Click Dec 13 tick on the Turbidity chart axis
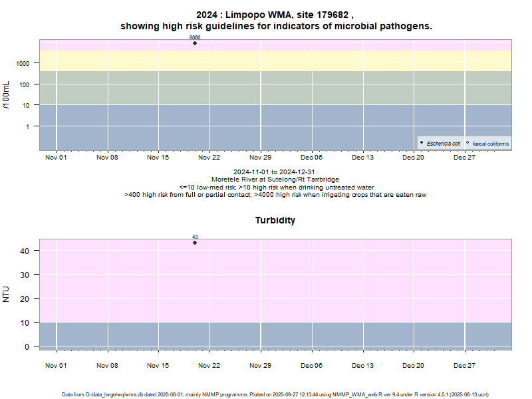532x399 pixels. [x=362, y=365]
